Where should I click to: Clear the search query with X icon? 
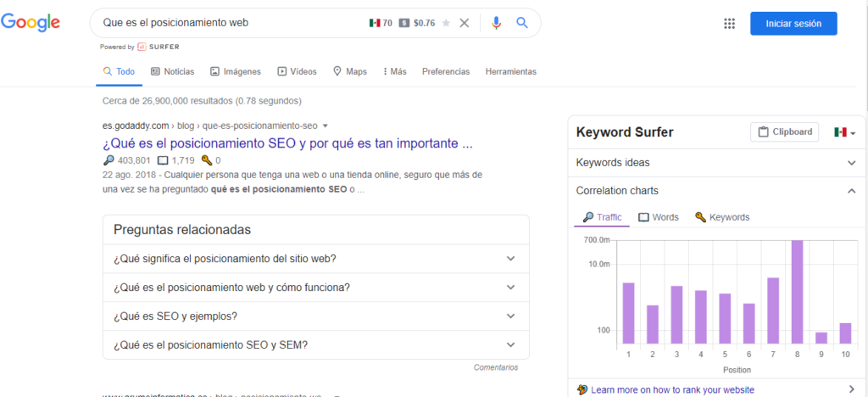(x=465, y=23)
